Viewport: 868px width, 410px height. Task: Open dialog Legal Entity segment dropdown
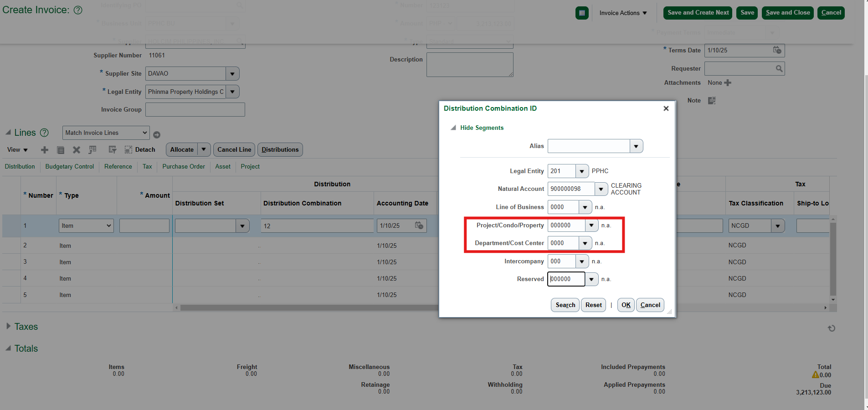582,171
